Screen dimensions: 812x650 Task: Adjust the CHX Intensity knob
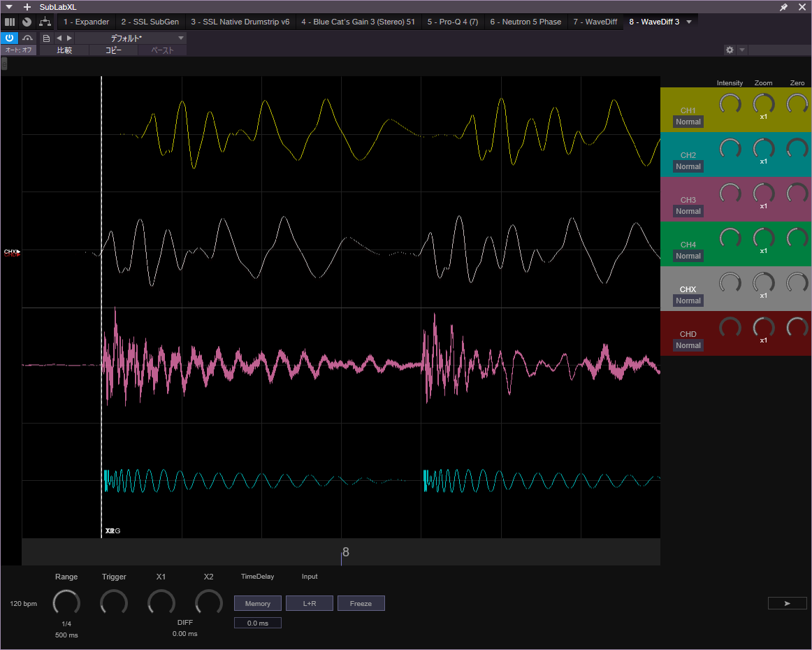click(730, 283)
